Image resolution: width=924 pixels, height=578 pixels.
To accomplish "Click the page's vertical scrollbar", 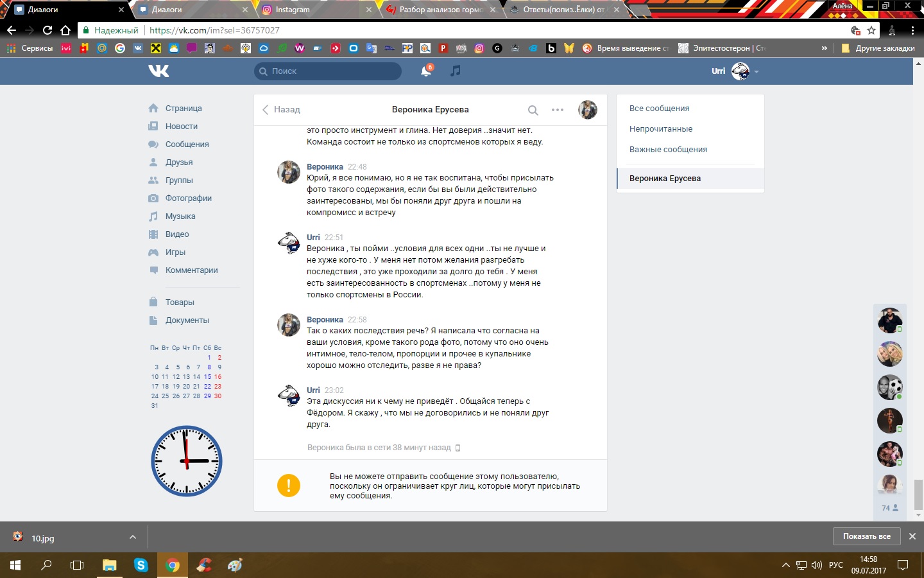I will 918,493.
